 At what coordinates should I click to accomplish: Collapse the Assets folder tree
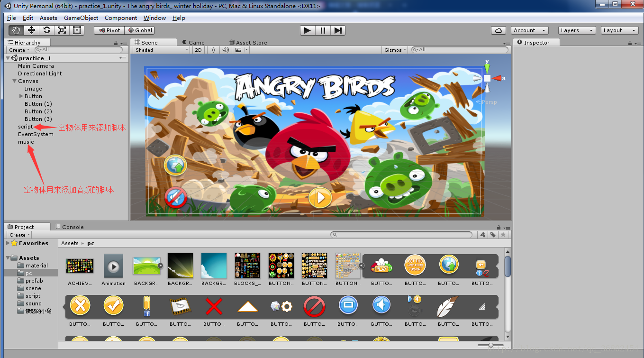pos(8,258)
